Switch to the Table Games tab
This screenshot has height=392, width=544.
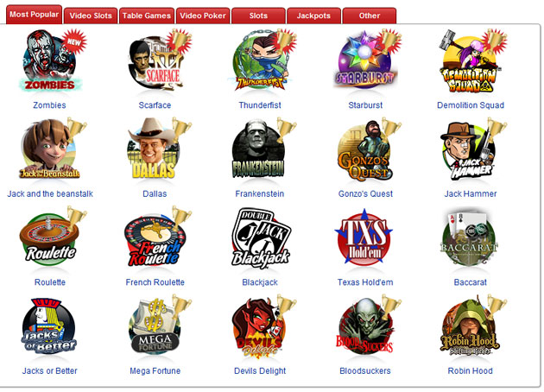(147, 16)
